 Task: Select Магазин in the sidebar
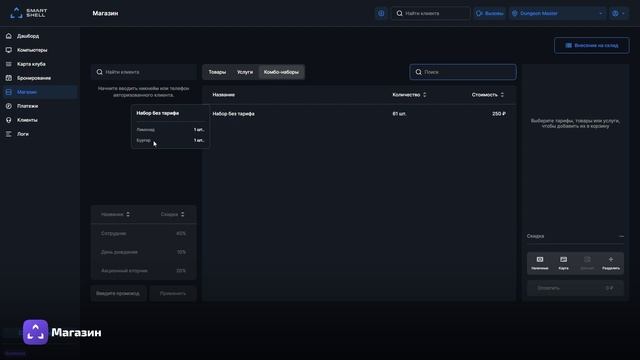click(39, 92)
